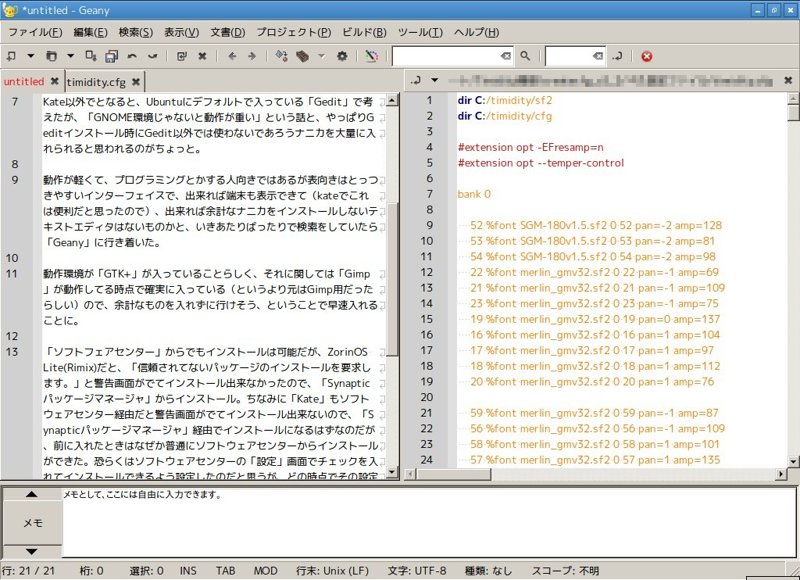Viewport: 800px width, 580px height.
Task: Click the right pane horizontal scrollbar thumb
Action: [x=453, y=474]
